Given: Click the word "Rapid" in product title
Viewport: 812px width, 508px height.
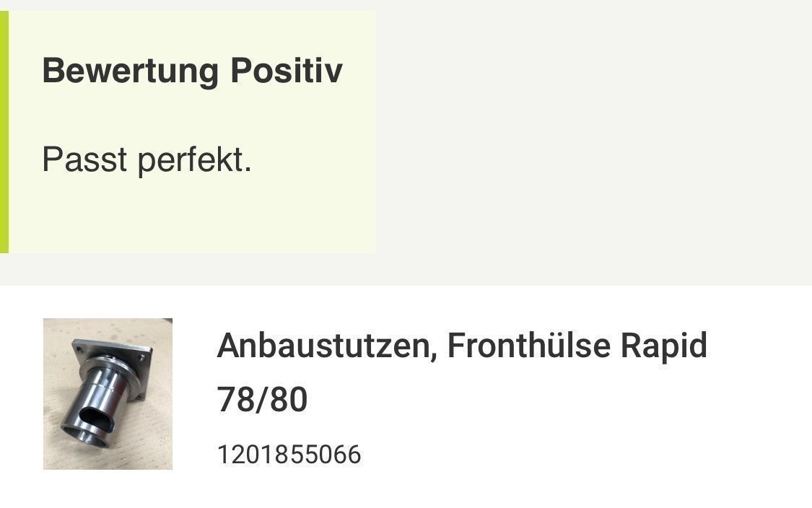Looking at the screenshot, I should (664, 346).
